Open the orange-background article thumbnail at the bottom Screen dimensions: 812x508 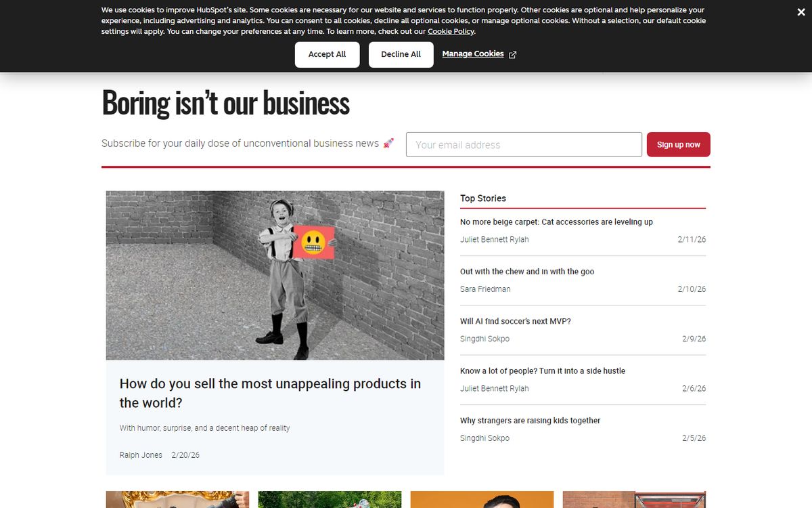(x=482, y=500)
